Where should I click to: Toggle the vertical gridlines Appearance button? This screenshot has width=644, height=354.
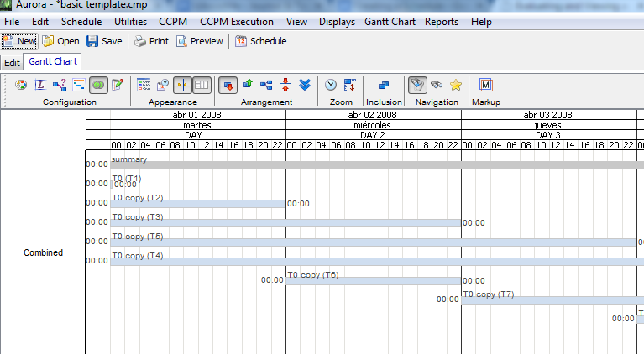(x=183, y=85)
